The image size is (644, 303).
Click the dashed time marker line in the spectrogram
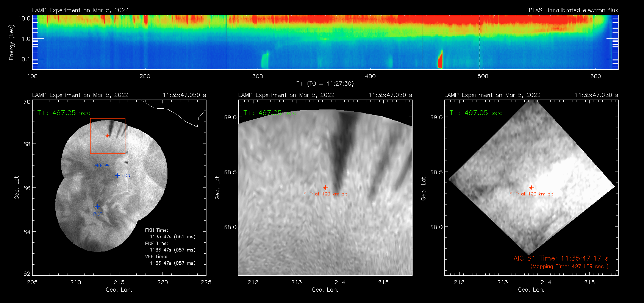(x=480, y=42)
